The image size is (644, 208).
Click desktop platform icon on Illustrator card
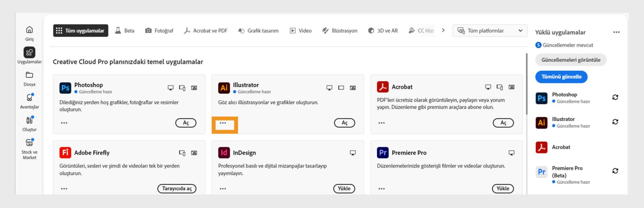pos(329,88)
